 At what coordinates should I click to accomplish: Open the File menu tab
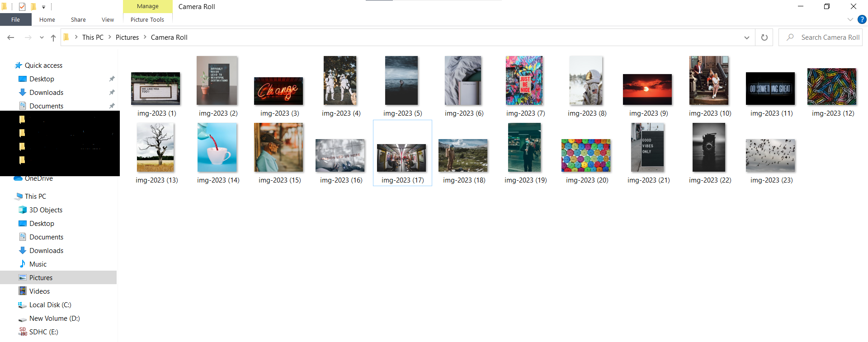pos(15,19)
